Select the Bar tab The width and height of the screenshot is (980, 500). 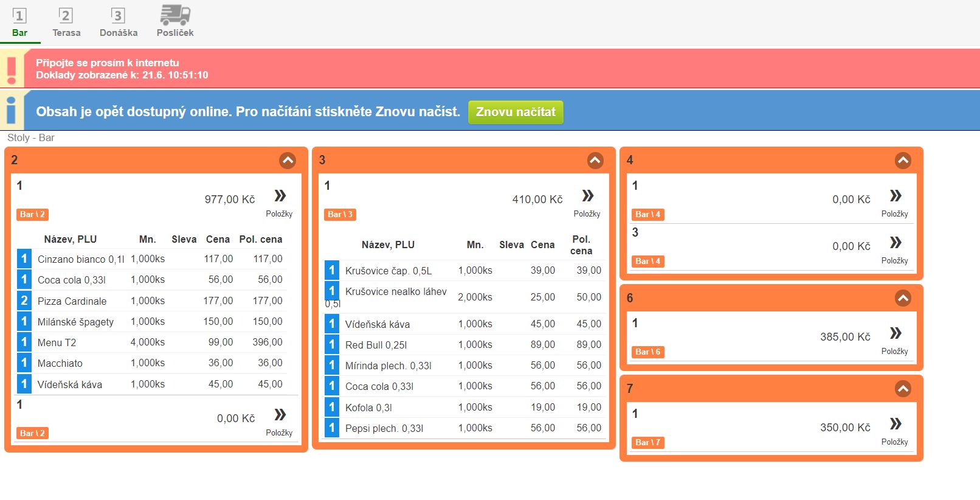(x=19, y=23)
